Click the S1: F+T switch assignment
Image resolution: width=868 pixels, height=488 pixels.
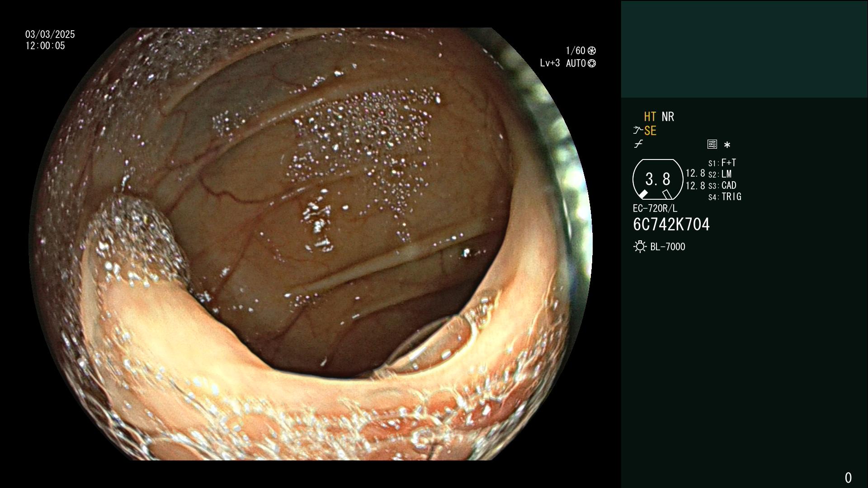click(x=722, y=163)
